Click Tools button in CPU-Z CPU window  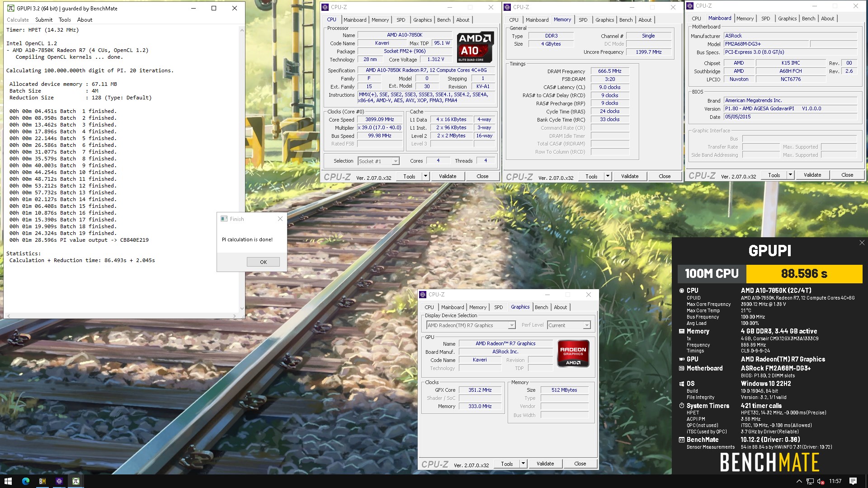[409, 176]
